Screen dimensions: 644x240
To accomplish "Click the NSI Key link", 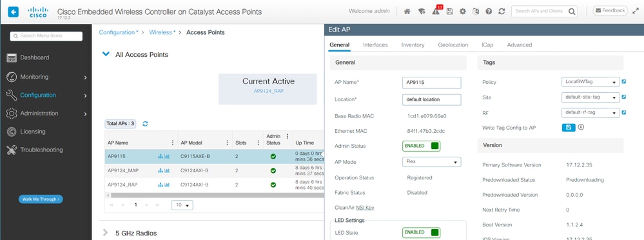I will 365,208.
